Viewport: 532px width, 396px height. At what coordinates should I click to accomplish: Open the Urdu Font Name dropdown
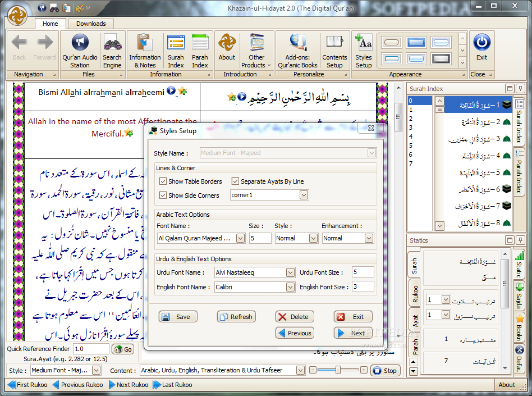[290, 272]
